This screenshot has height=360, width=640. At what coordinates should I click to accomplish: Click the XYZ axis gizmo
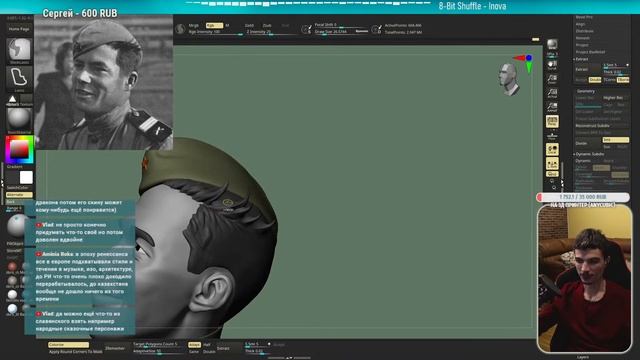click(x=525, y=63)
